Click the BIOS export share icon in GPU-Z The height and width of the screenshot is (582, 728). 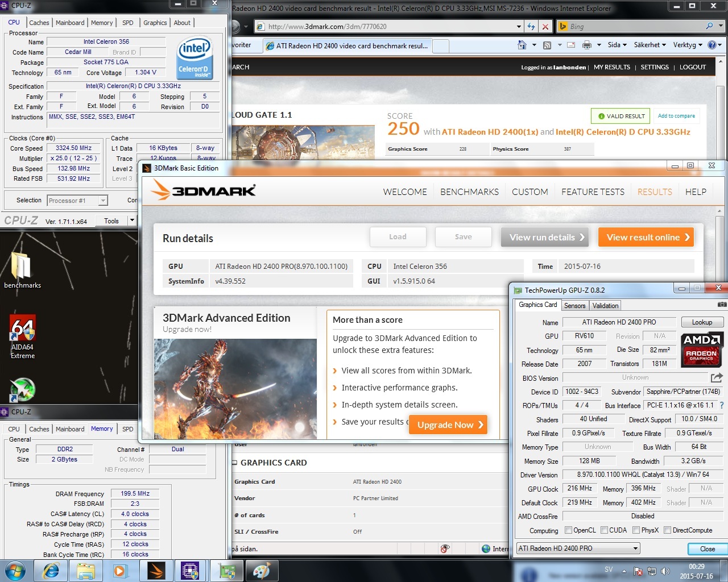[x=717, y=377]
